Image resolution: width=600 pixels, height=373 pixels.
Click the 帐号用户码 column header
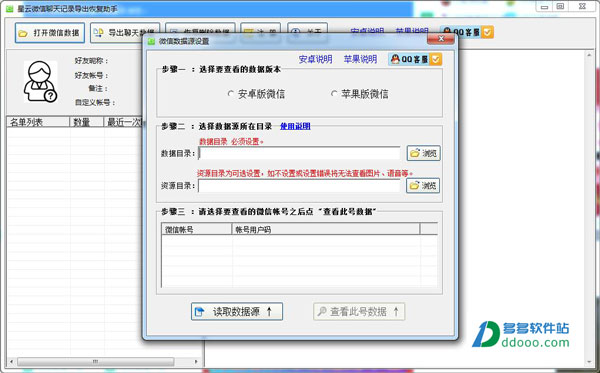(326, 229)
